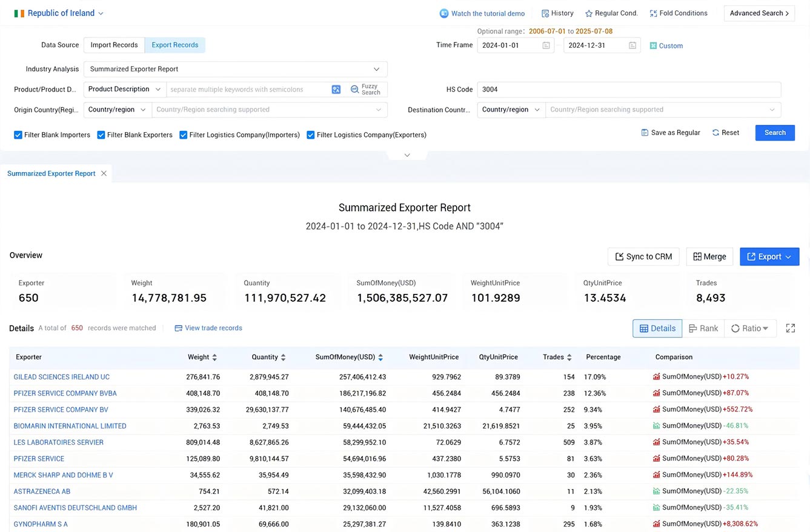Select Export Records data source

(175, 45)
